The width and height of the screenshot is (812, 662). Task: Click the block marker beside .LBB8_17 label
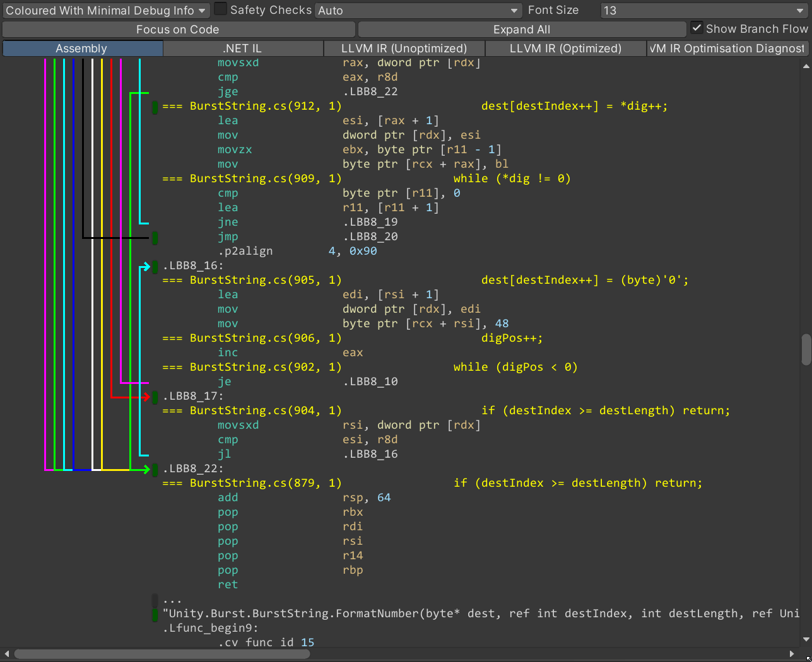click(155, 397)
